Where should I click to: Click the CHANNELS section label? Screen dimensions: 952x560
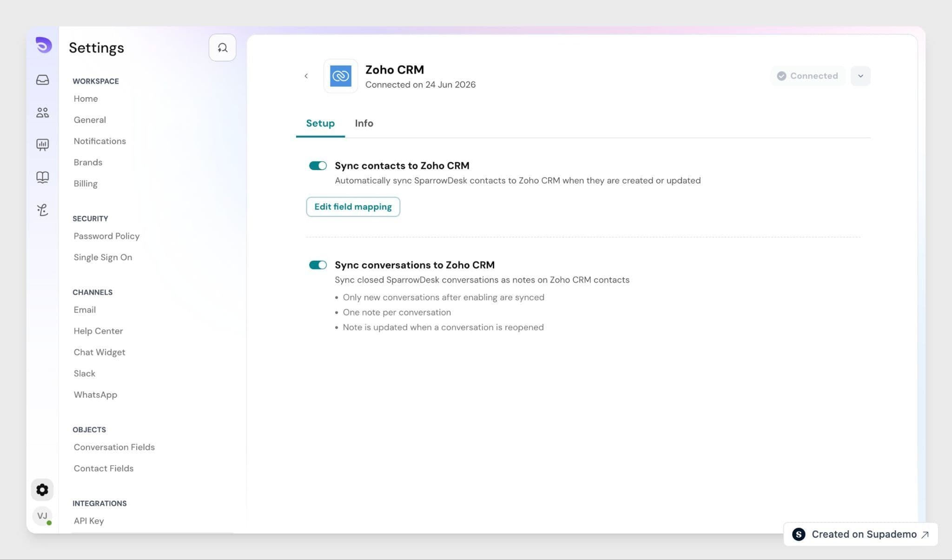click(x=93, y=292)
